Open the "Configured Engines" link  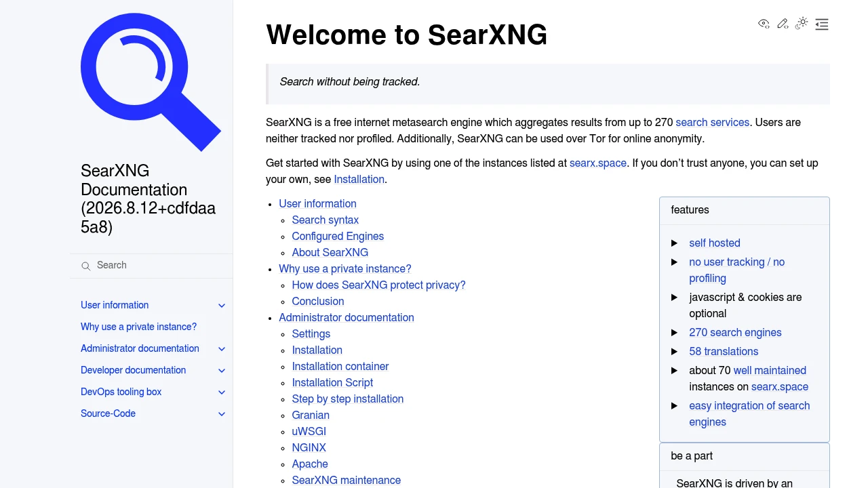(x=338, y=237)
